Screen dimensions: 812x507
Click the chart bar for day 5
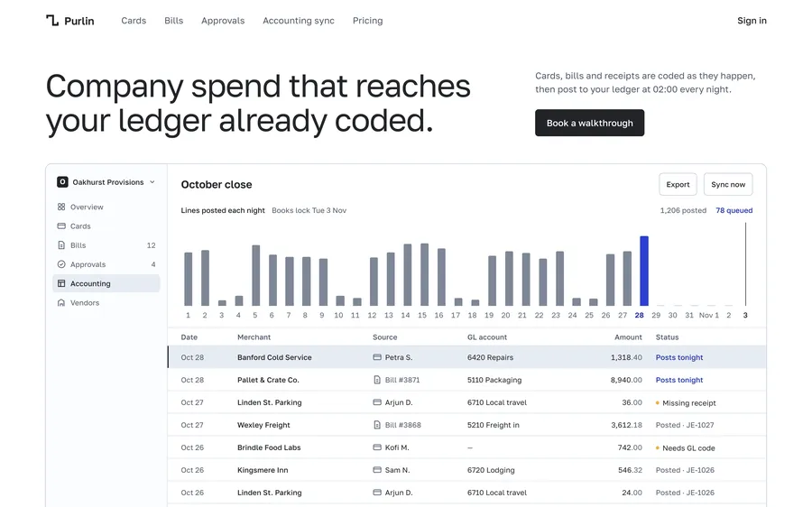[256, 275]
